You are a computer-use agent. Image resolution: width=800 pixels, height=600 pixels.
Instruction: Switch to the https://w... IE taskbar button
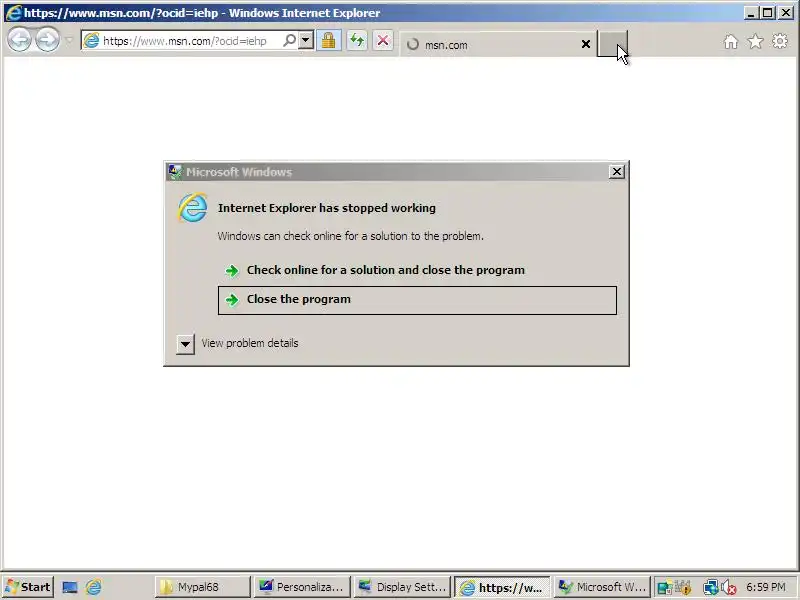503,587
